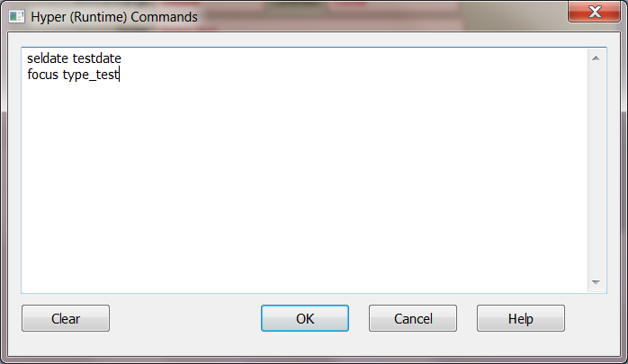Click the word "focus" in the second line

click(42, 75)
